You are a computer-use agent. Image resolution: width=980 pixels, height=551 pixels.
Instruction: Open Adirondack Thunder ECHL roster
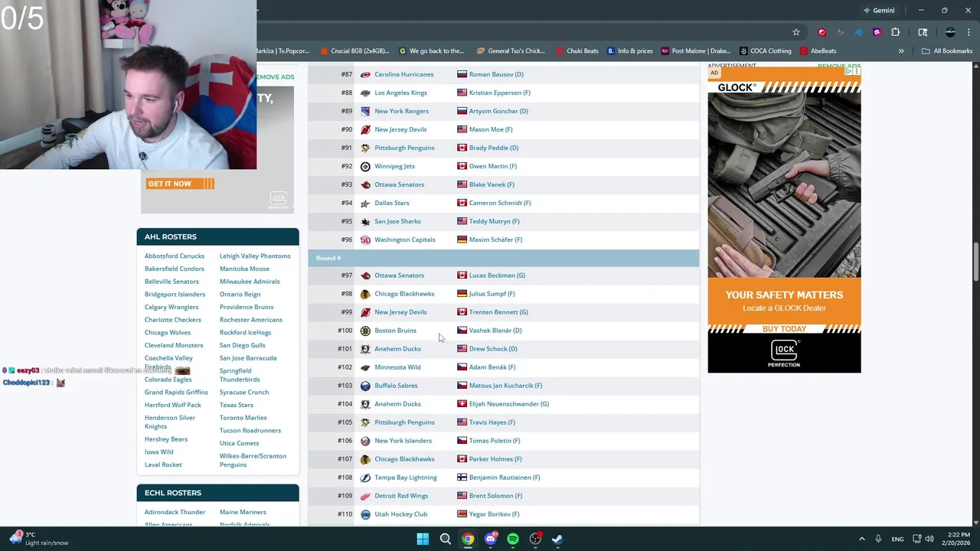[x=175, y=512]
